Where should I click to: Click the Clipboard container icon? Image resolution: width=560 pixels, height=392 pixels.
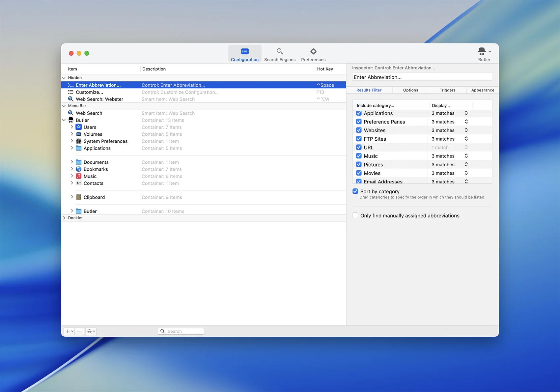[x=79, y=197]
